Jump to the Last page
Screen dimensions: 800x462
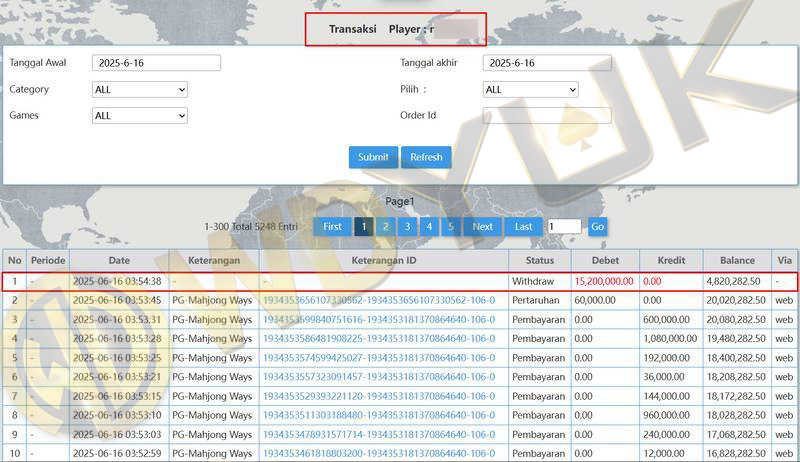pos(523,226)
